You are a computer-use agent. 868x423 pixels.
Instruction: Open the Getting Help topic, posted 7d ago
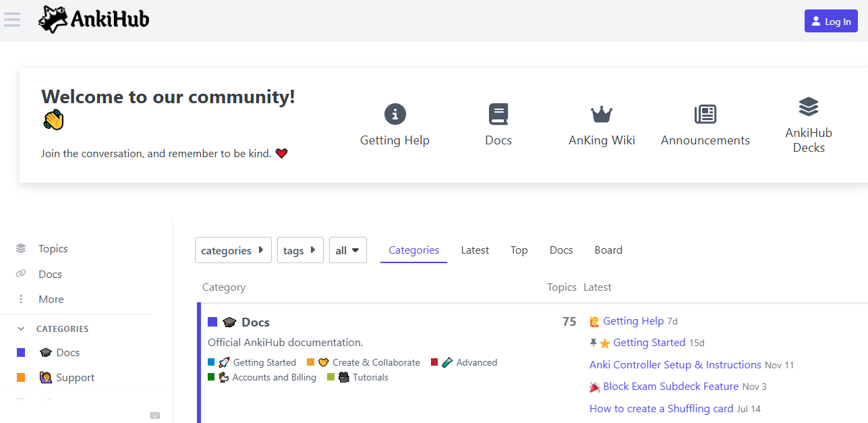(x=633, y=321)
